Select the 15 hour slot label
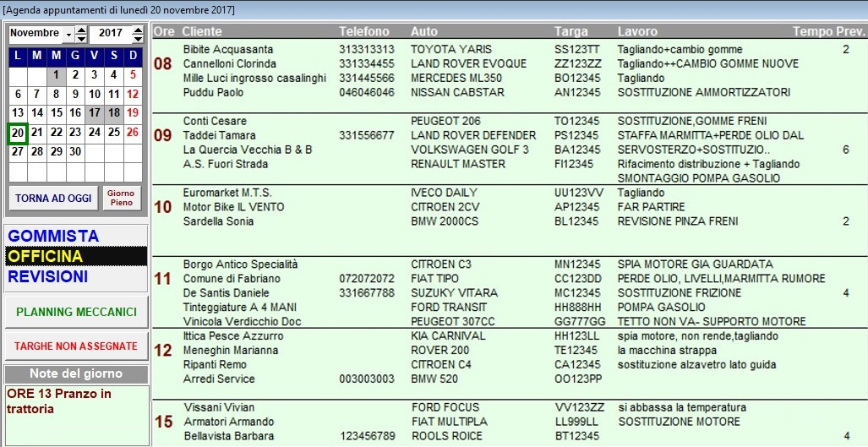 (x=164, y=422)
